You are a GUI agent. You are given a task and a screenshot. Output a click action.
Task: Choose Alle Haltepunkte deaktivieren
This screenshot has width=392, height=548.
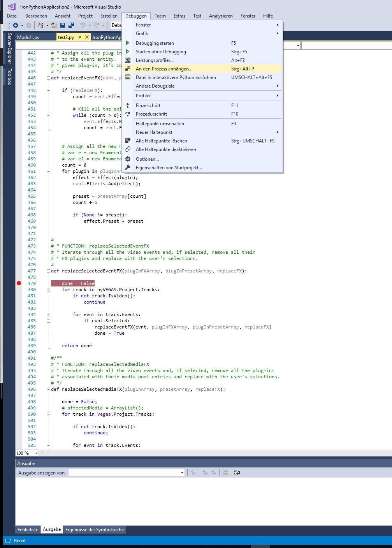tap(165, 149)
